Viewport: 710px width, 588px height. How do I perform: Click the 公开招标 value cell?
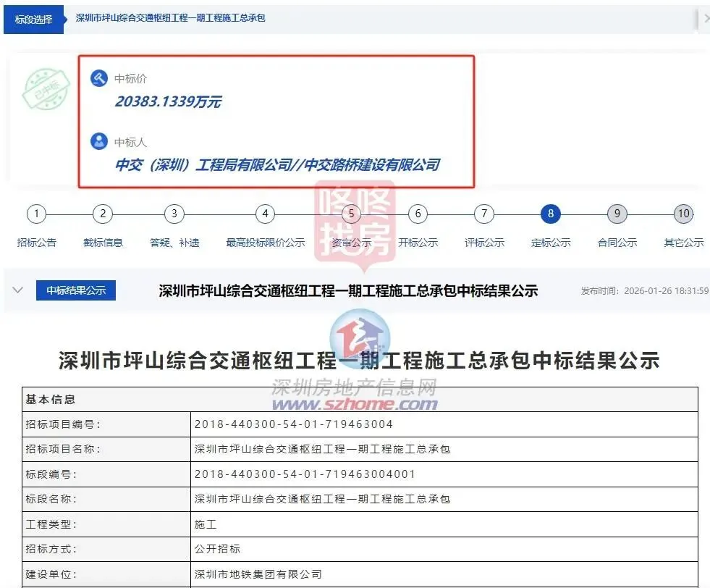[444, 549]
